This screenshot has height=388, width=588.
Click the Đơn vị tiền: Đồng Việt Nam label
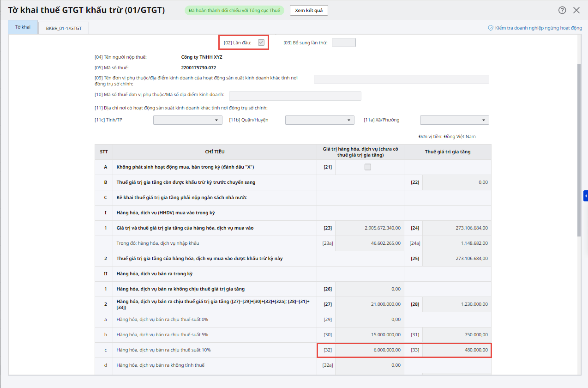tap(447, 137)
